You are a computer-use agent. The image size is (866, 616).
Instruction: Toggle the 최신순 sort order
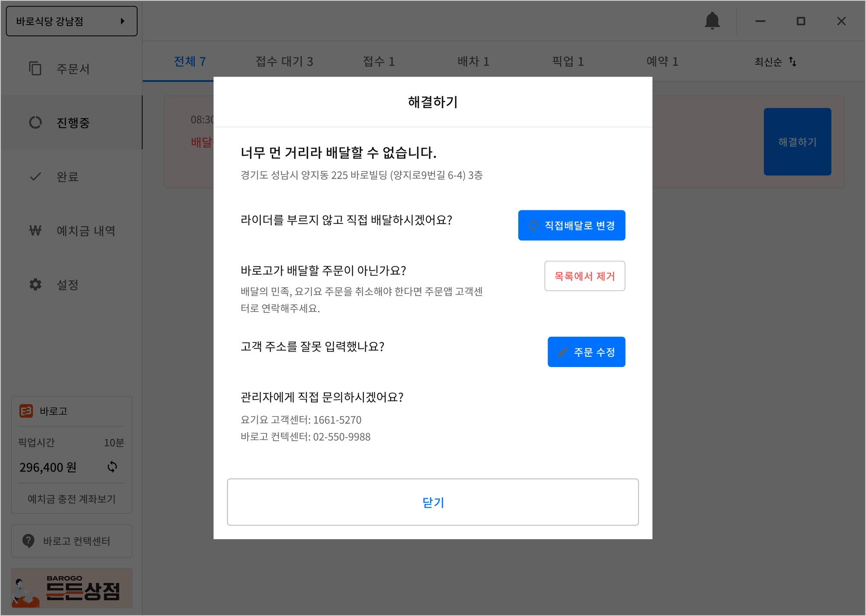tap(775, 62)
